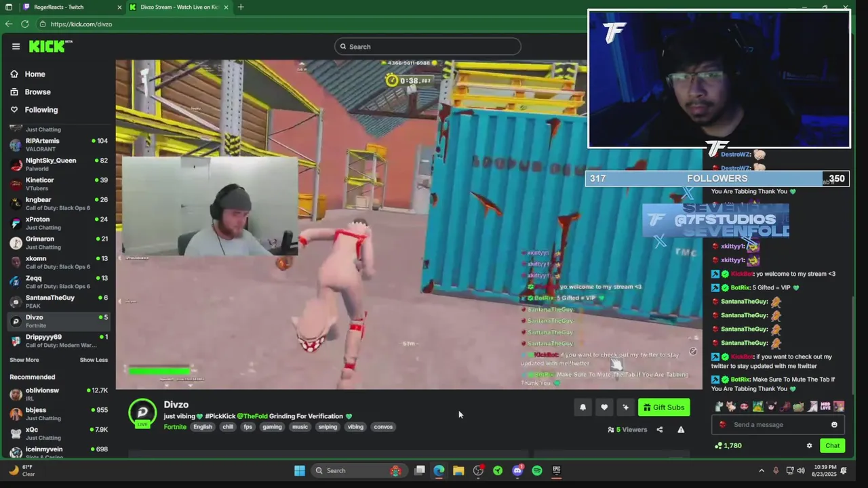The image size is (868, 488).
Task: Open SantanaTheGuy channel in sidebar
Action: (58, 302)
